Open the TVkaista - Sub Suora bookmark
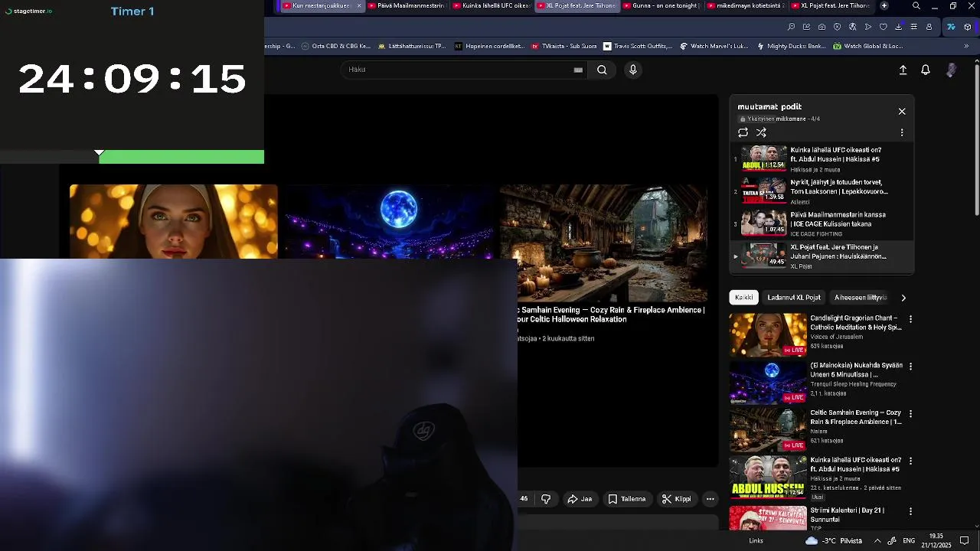980x551 pixels. [x=563, y=46]
